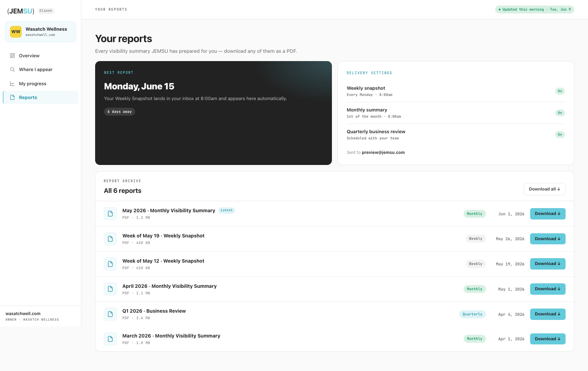Screen dimensions: 588x371
Task: Click the 'May 26, 2026' date
Action: pos(510,239)
